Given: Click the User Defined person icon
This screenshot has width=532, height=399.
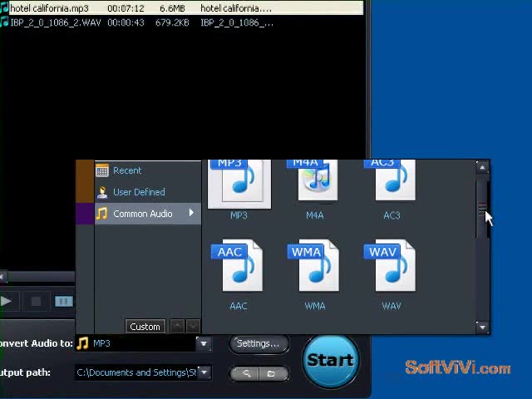Looking at the screenshot, I should click(x=101, y=192).
